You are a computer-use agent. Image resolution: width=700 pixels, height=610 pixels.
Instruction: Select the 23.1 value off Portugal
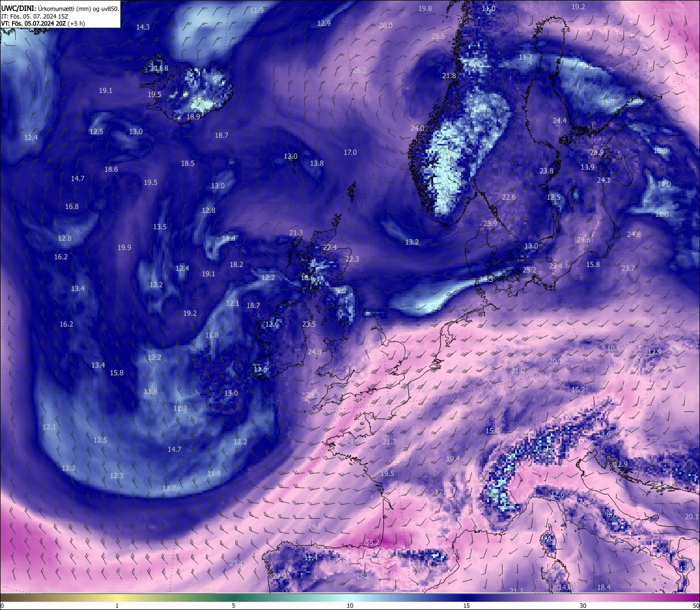236,563
